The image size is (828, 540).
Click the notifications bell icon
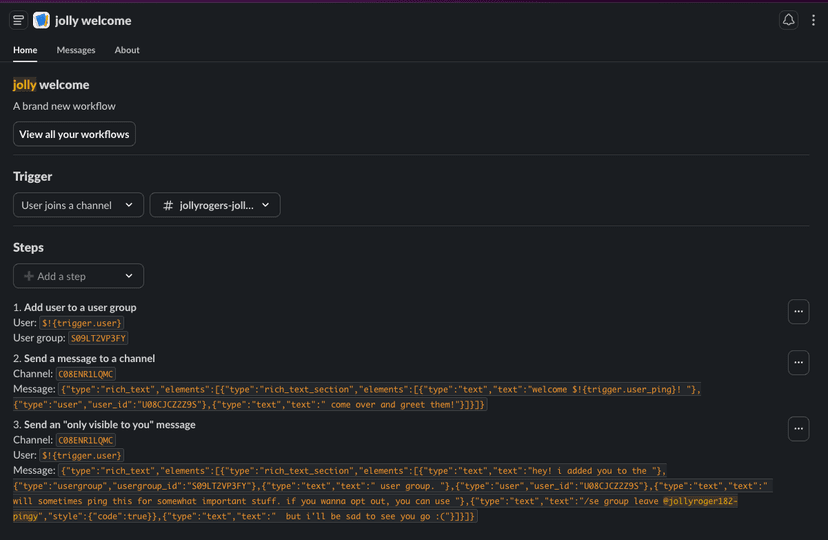click(x=789, y=20)
